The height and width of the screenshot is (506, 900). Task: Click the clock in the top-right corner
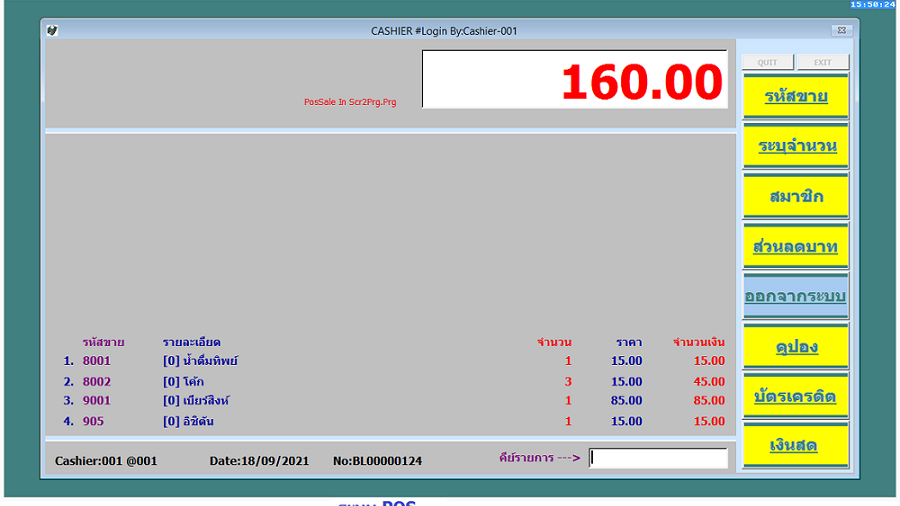coord(872,5)
